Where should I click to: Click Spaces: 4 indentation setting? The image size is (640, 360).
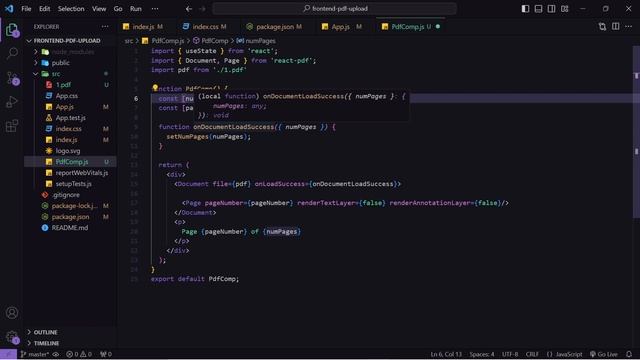pos(482,354)
